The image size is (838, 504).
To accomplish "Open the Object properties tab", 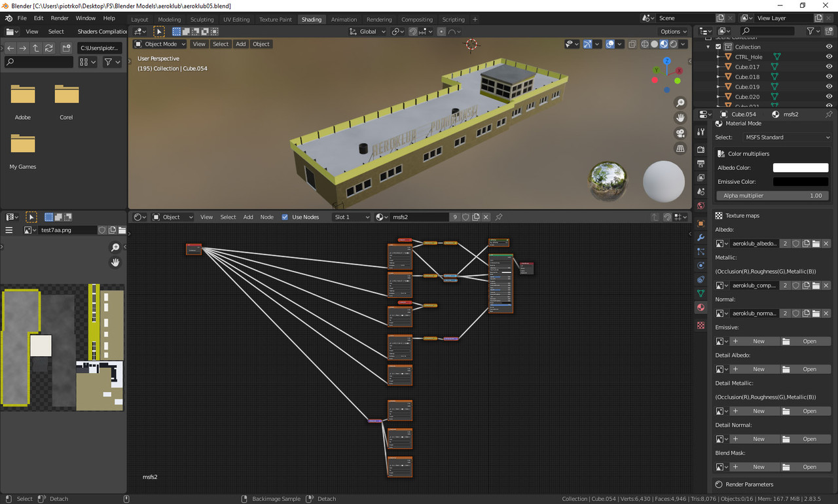I will 701,223.
